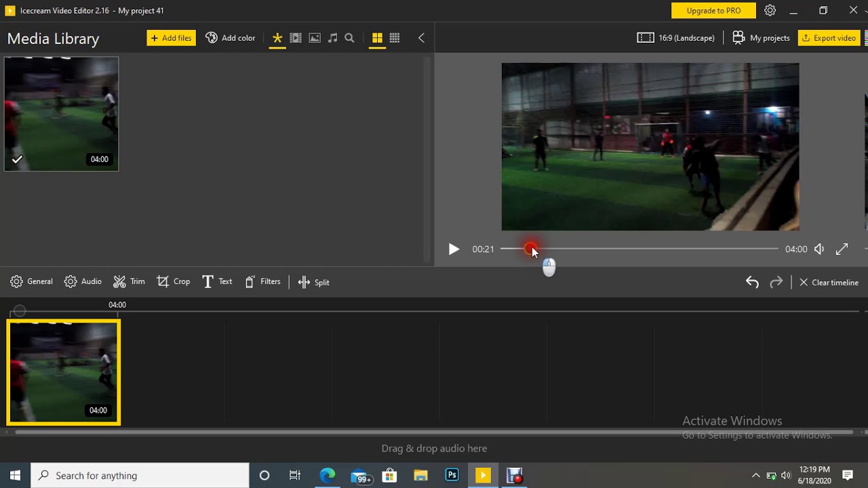Play the preview video
The height and width of the screenshot is (488, 868).
[454, 249]
